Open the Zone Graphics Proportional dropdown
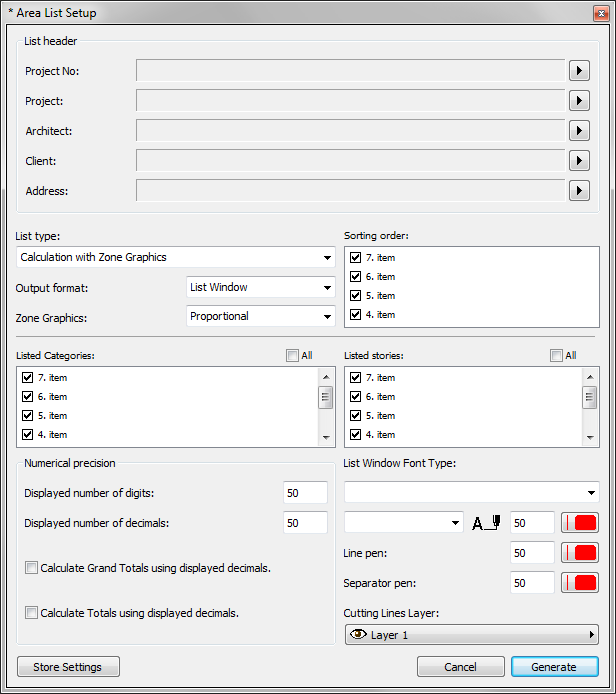 pyautogui.click(x=261, y=316)
